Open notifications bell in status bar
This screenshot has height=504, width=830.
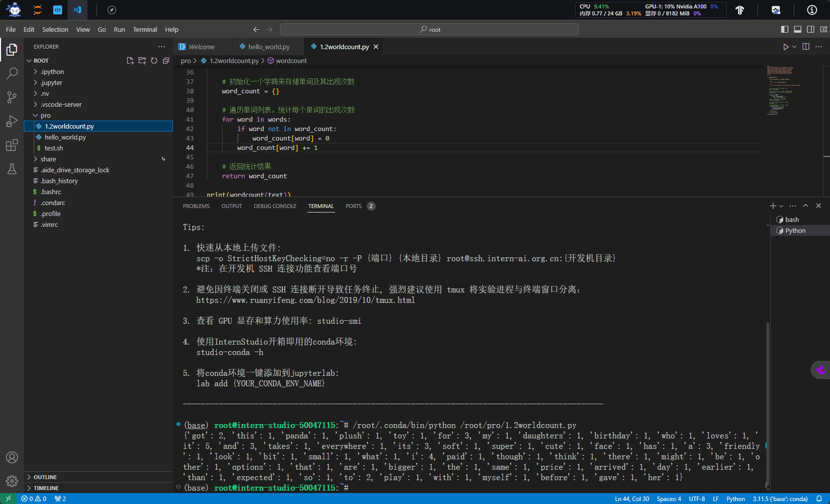pyautogui.click(x=819, y=499)
